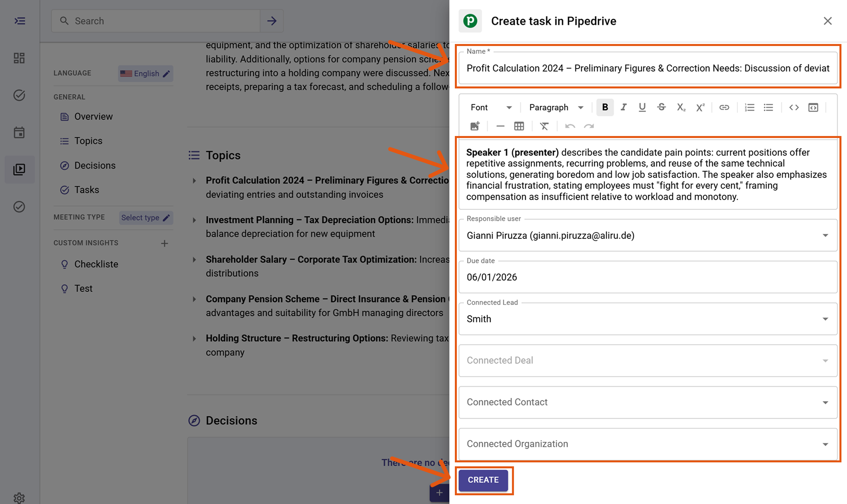The width and height of the screenshot is (847, 504).
Task: Toggle strikethrough formatting in editor
Action: click(661, 107)
